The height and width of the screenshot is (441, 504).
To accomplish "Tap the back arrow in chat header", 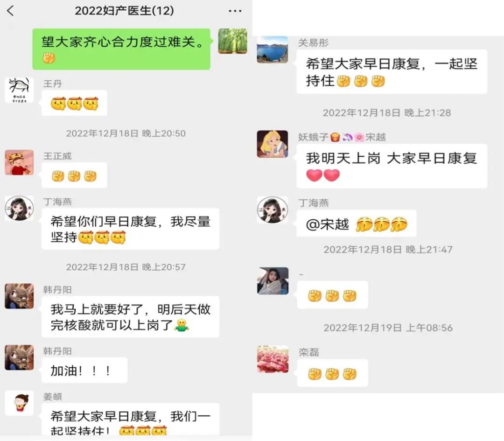I will (x=10, y=11).
